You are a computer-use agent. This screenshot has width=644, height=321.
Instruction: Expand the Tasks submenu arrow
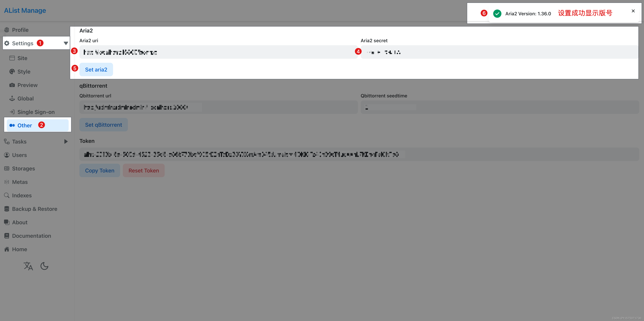66,141
